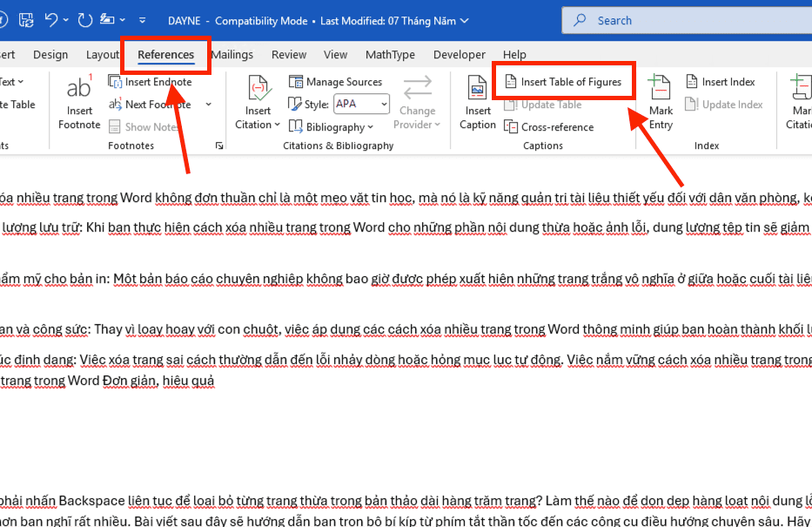
Task: Switch to the Layout tab
Action: (x=102, y=54)
